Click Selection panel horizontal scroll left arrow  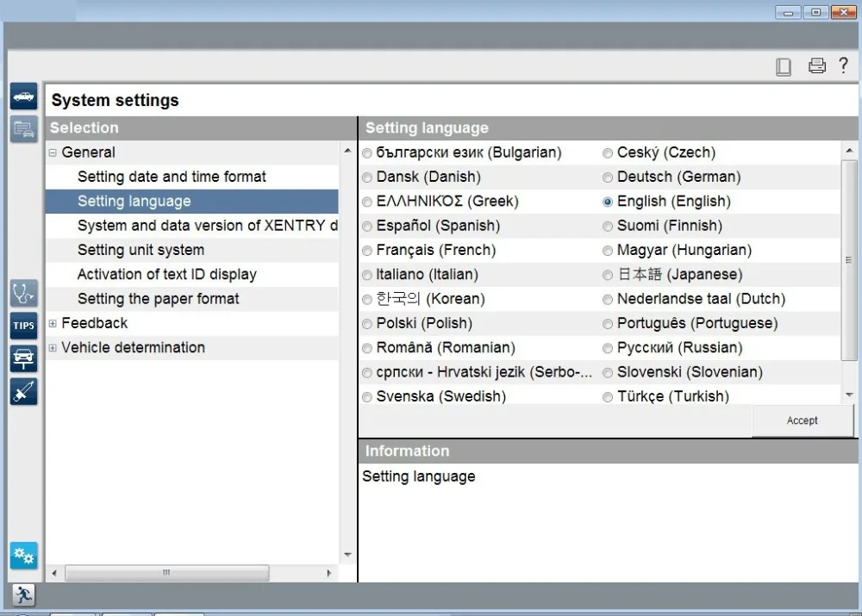53,573
